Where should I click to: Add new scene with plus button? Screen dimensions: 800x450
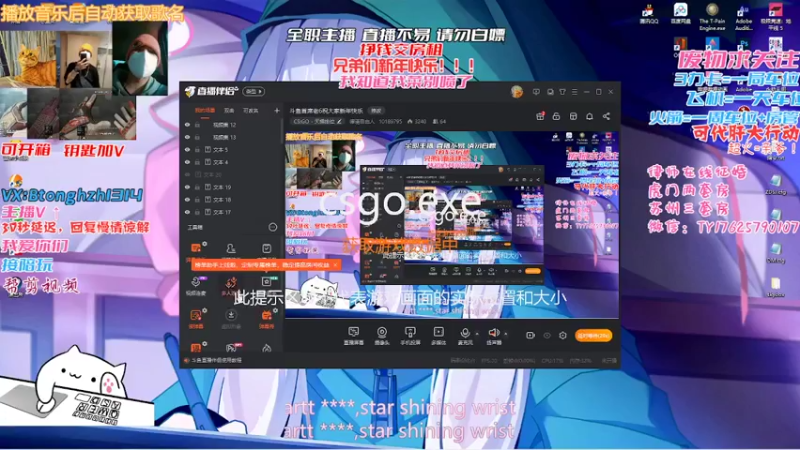click(x=277, y=110)
